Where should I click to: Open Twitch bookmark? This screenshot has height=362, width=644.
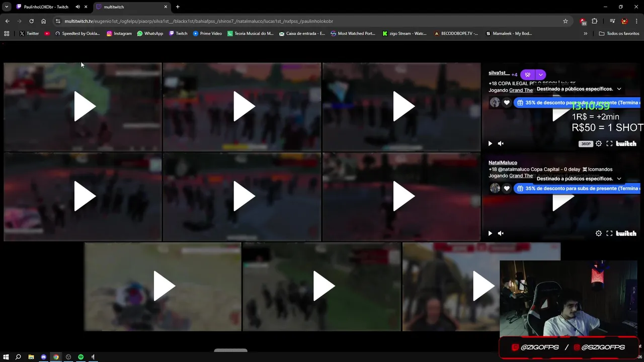(x=178, y=34)
